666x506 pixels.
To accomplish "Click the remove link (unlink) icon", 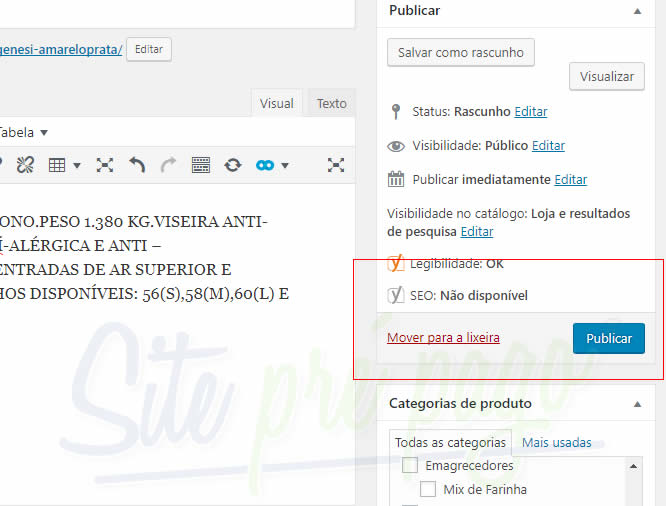I will pos(25,165).
